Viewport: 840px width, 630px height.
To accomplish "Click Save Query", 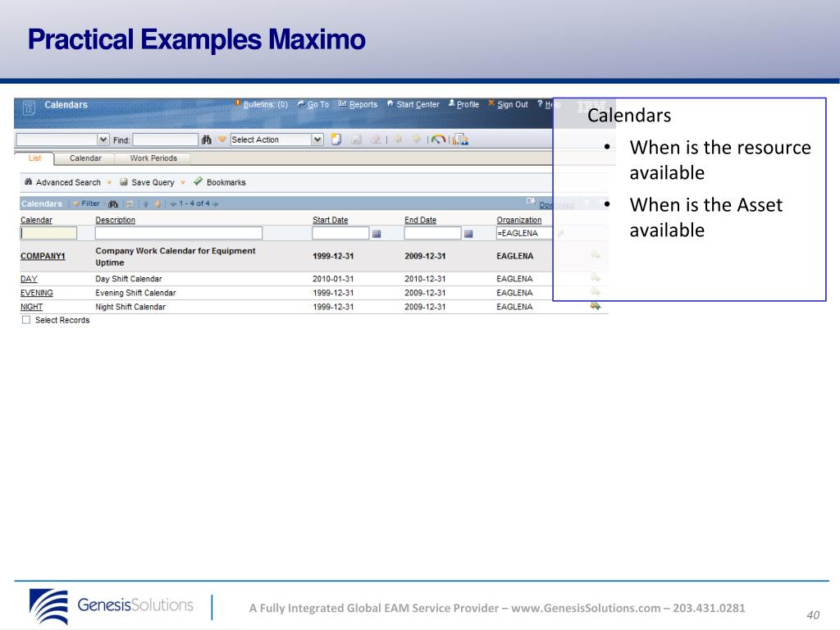I will tap(153, 183).
